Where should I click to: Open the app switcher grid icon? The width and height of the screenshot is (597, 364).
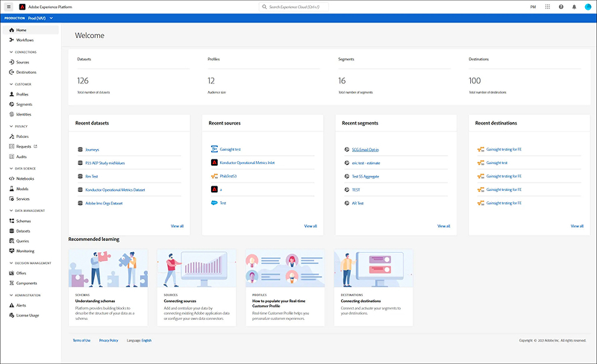click(548, 7)
